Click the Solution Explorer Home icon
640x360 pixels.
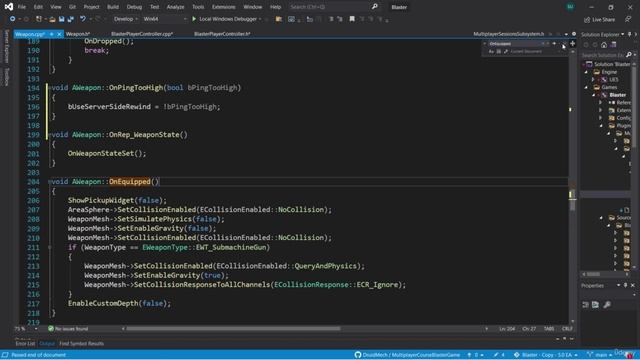(x=604, y=45)
